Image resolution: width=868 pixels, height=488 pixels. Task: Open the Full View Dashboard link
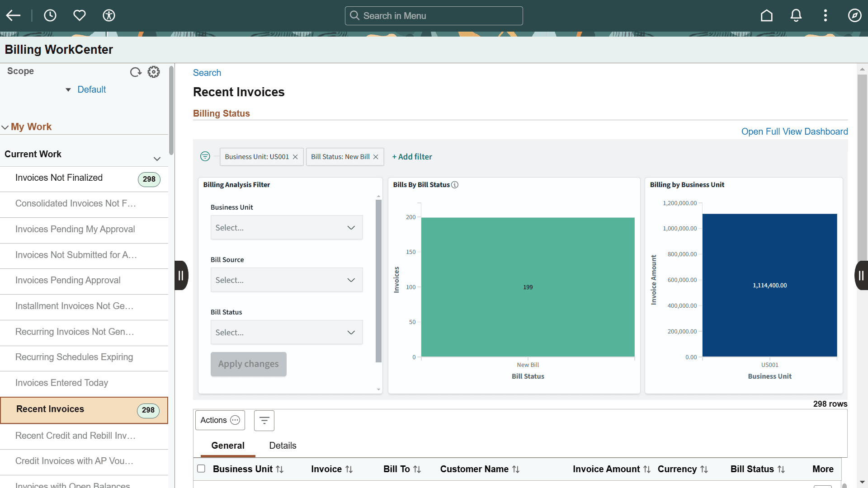click(x=794, y=131)
